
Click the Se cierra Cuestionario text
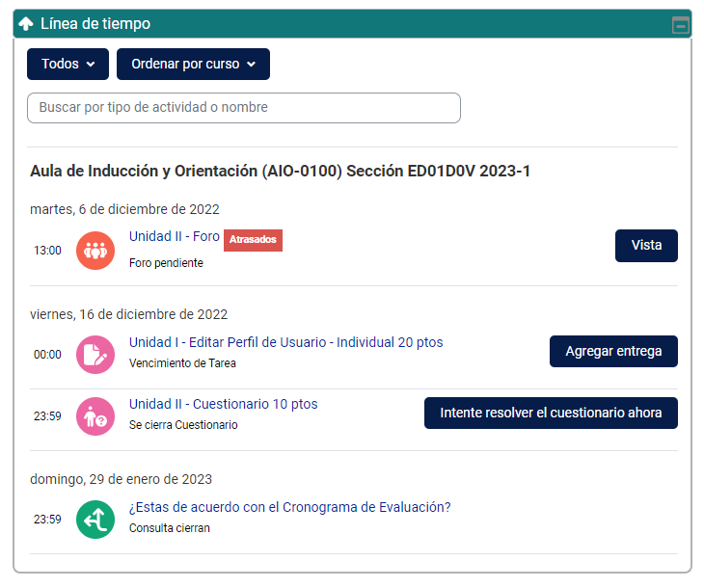coord(183,425)
